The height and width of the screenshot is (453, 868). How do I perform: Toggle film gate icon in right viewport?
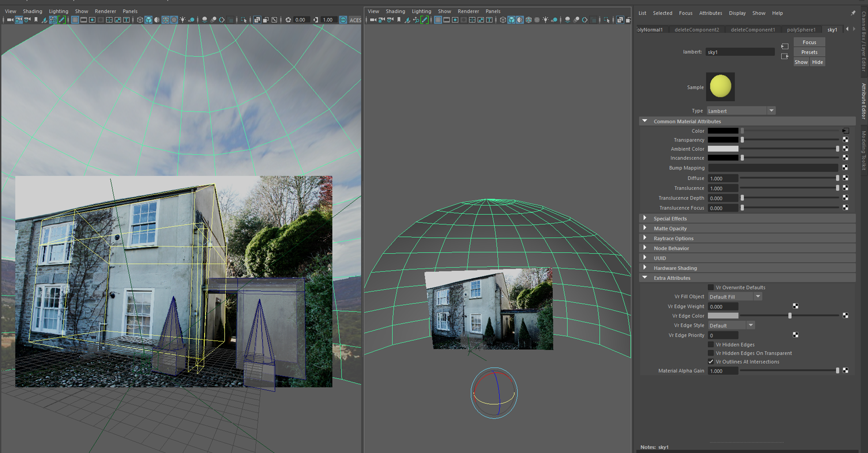(446, 20)
